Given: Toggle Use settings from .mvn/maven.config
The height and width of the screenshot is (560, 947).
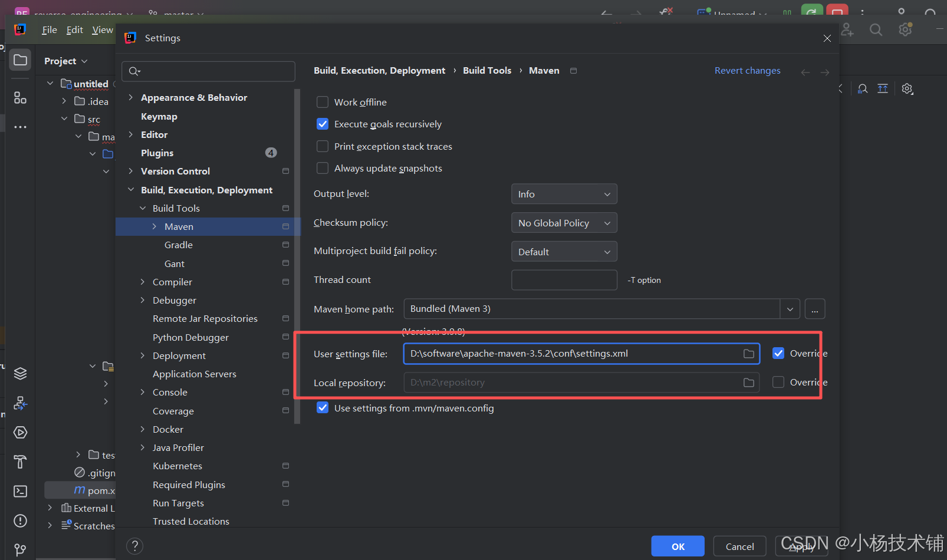Looking at the screenshot, I should [x=323, y=408].
